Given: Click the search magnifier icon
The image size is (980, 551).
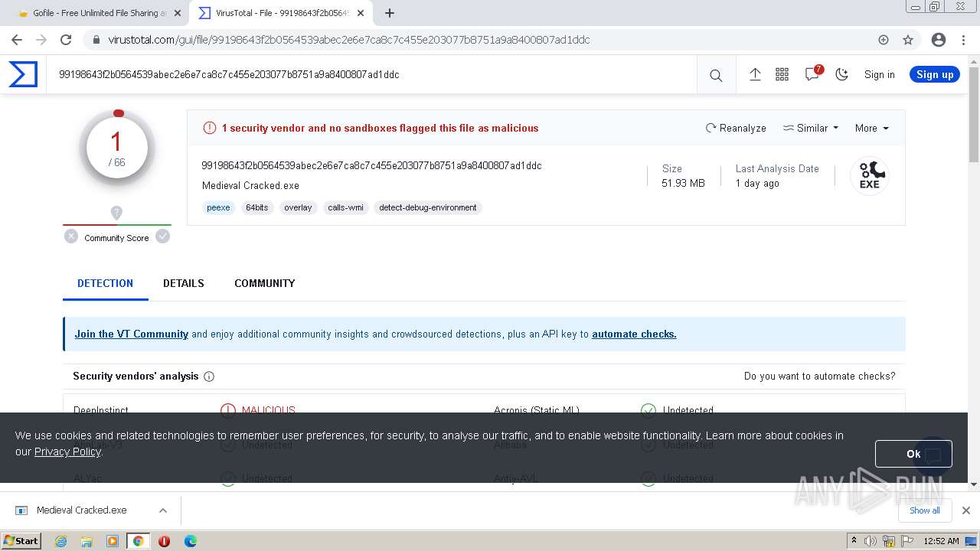Looking at the screenshot, I should (716, 75).
